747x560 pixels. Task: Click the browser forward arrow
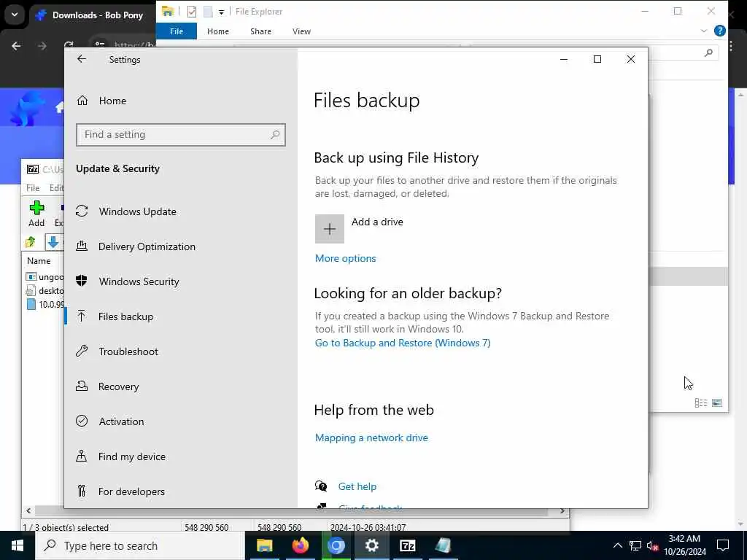(x=42, y=46)
